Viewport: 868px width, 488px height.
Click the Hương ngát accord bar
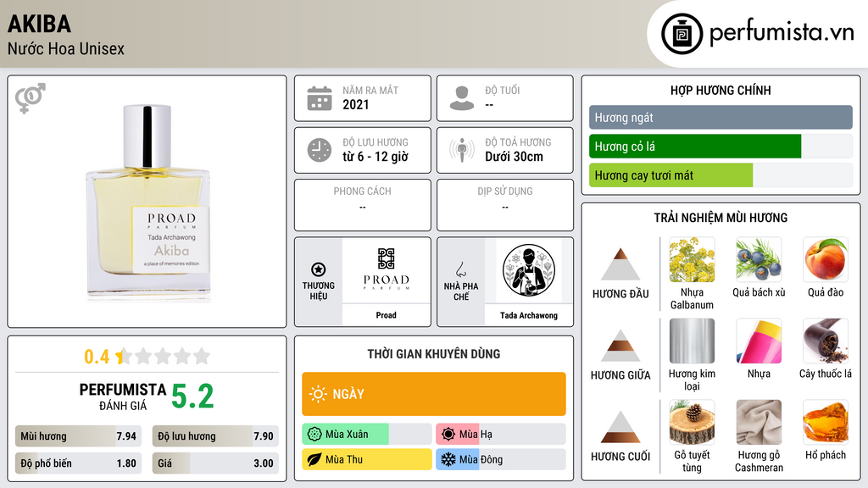pyautogui.click(x=721, y=117)
